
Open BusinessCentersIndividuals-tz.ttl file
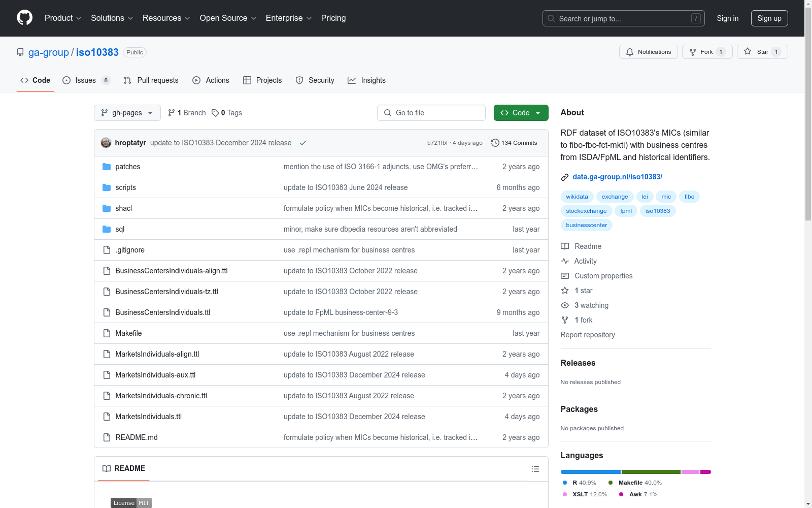(x=166, y=292)
